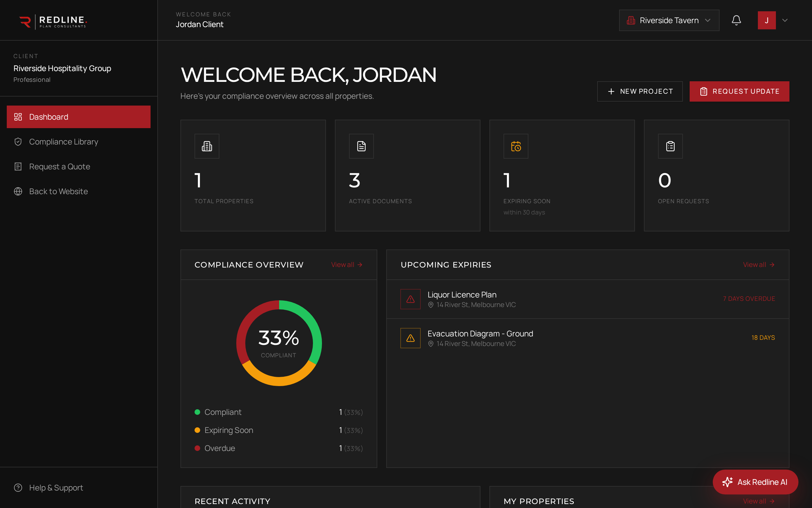Click the arrow beside Upcoming Expiries View all
Screen dimensions: 812x508
[x=772, y=265]
